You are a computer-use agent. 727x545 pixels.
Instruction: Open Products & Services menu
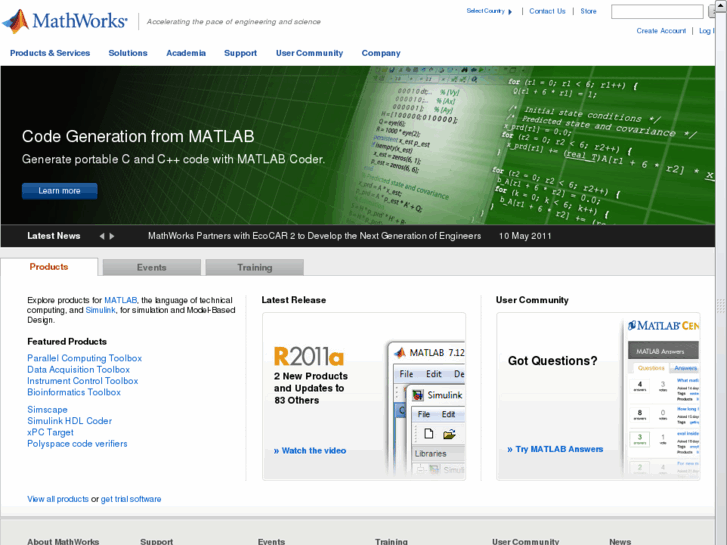coord(50,53)
